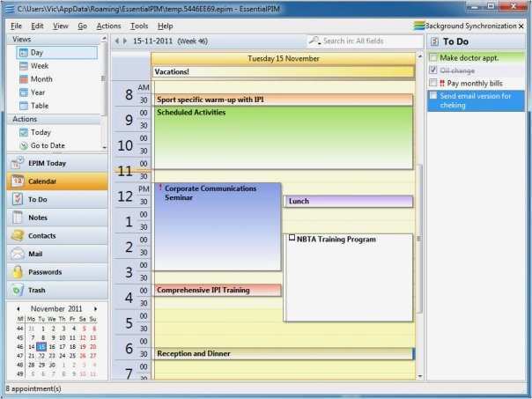Show next month in mini calendar

tap(95, 309)
